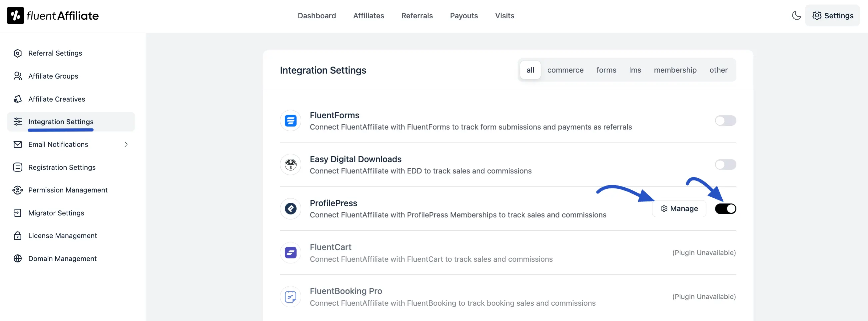This screenshot has width=868, height=321.
Task: Click the ProfilePress integration icon
Action: [x=290, y=208]
